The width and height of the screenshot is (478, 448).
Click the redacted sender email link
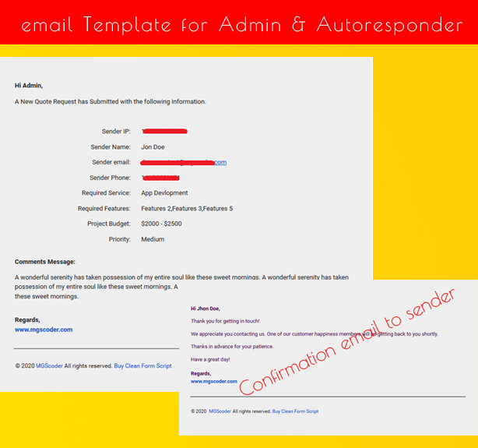(x=184, y=162)
